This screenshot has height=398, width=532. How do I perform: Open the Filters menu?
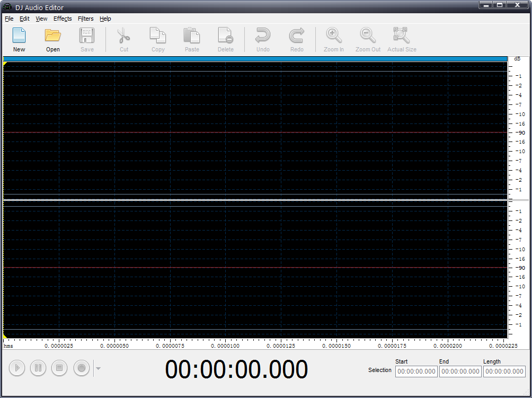click(x=85, y=19)
